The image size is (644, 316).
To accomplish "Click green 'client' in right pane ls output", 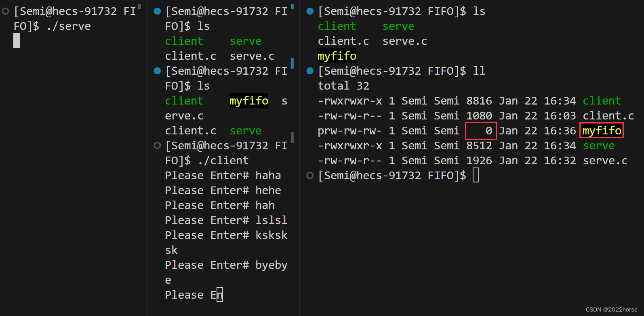I will pos(337,26).
